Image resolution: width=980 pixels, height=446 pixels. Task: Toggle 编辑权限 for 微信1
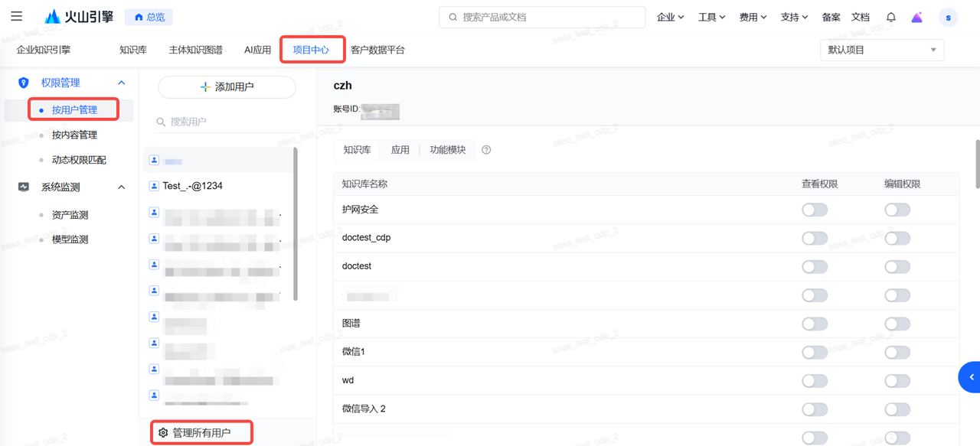point(897,352)
